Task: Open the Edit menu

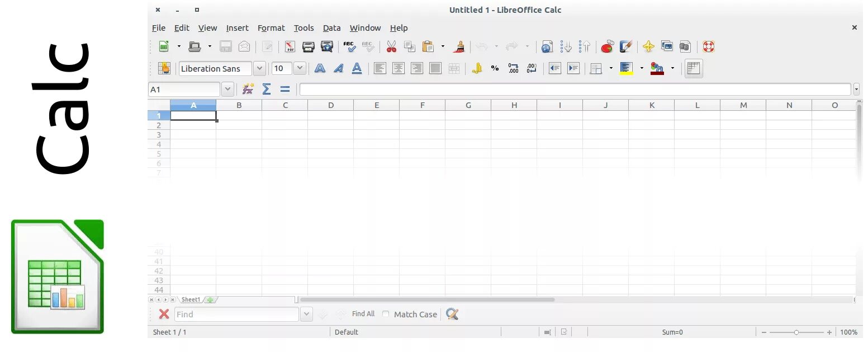Action: coord(182,28)
